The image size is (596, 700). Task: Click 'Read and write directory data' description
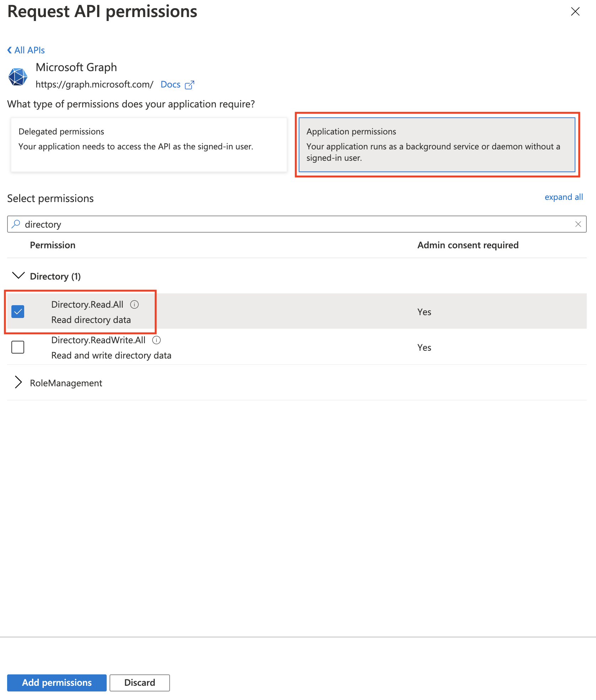click(111, 355)
